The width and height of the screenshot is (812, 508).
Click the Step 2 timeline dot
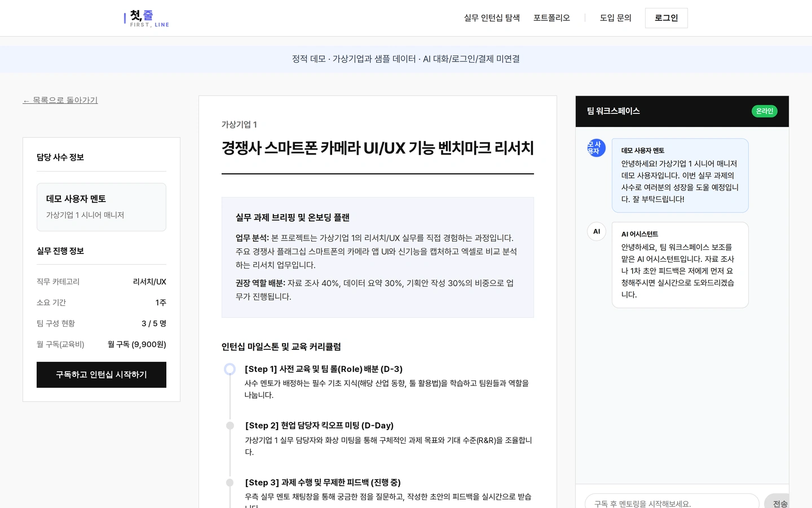[x=230, y=426]
